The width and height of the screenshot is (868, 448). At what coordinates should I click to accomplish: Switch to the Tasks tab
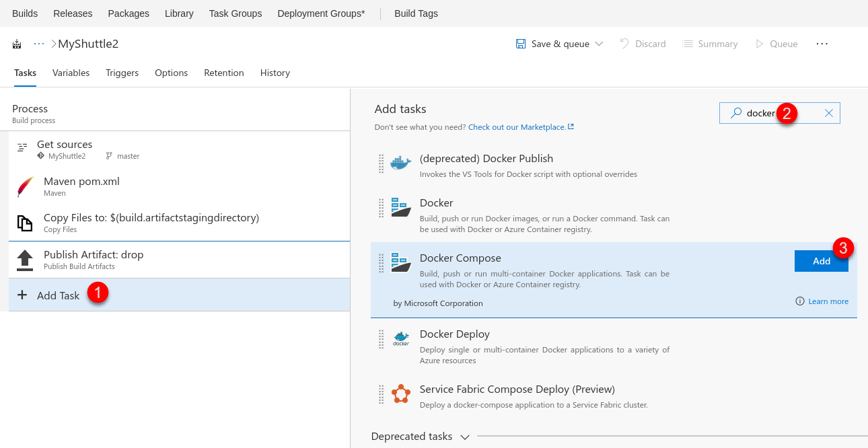[25, 73]
